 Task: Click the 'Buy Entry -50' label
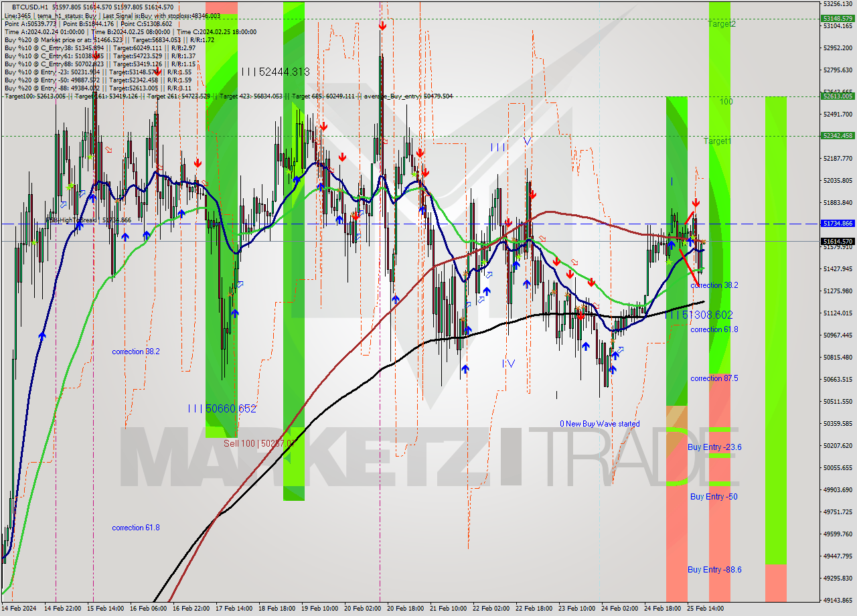[x=714, y=497]
